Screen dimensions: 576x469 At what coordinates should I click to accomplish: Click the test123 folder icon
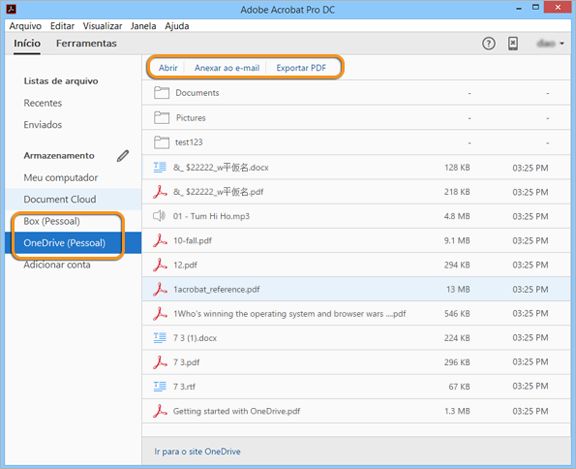pyautogui.click(x=161, y=142)
